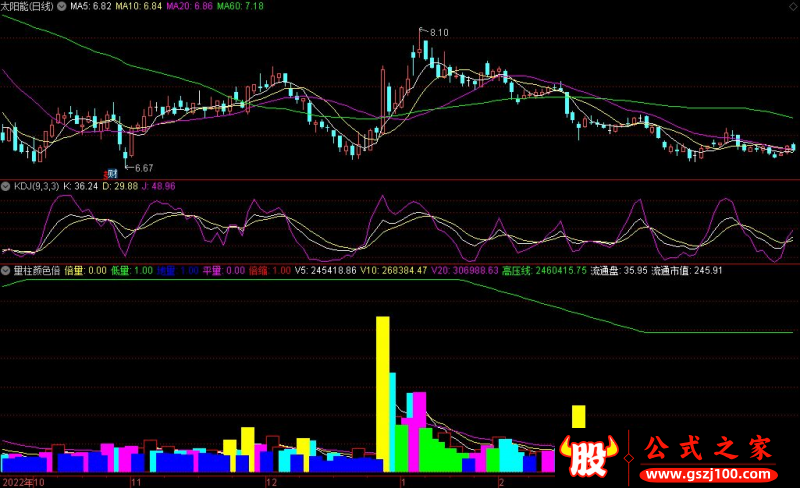Click the 8.10 high price label
Viewport: 800px width, 488px height.
pos(439,32)
